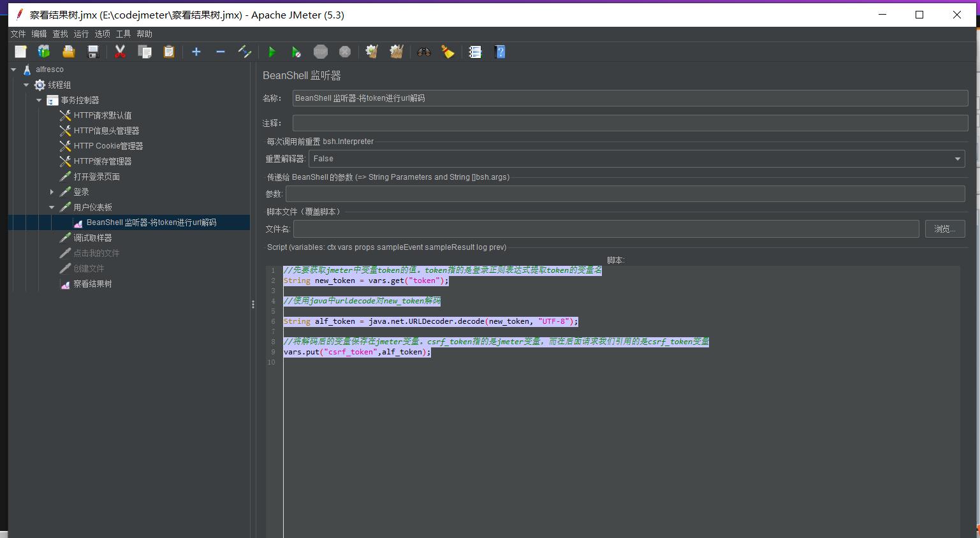Select HTTP缓存管理器 tree item

click(102, 161)
